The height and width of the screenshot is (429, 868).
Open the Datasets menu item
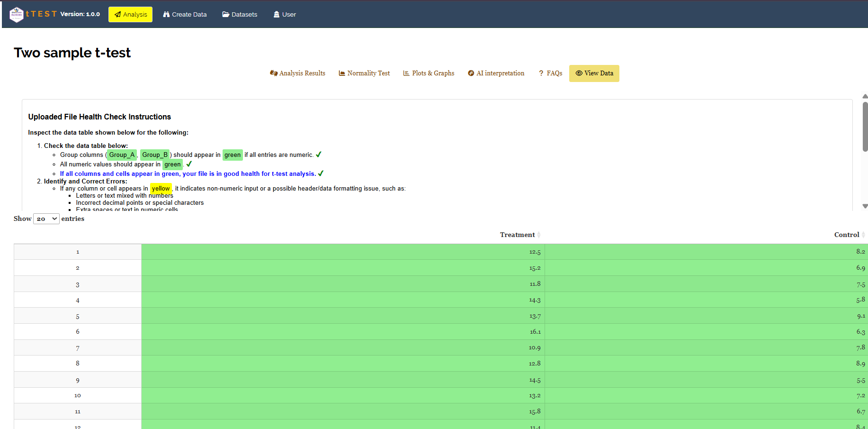240,15
